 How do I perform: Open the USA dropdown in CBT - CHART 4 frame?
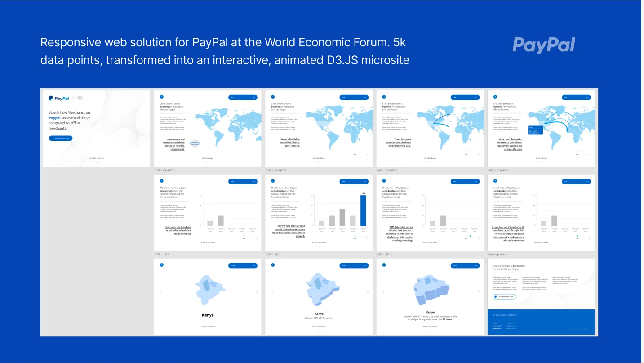coord(576,181)
